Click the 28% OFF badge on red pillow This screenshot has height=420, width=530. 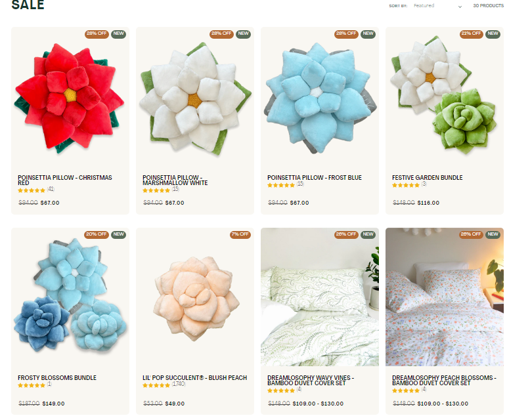(97, 33)
